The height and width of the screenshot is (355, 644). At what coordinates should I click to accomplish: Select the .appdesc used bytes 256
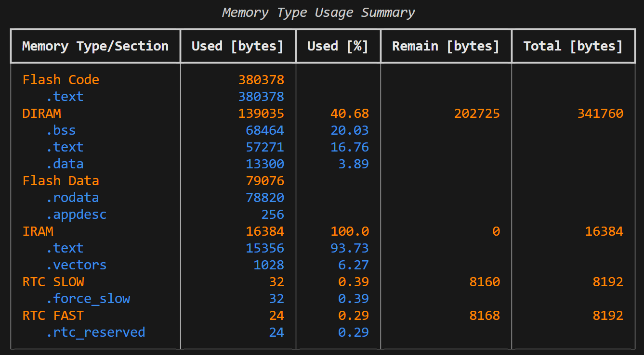coord(273,215)
